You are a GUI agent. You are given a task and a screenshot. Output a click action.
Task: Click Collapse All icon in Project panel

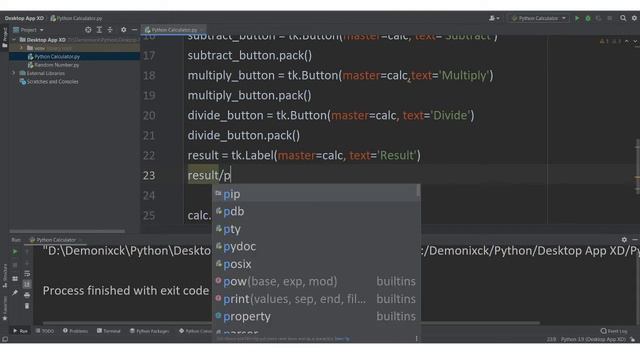[110, 30]
